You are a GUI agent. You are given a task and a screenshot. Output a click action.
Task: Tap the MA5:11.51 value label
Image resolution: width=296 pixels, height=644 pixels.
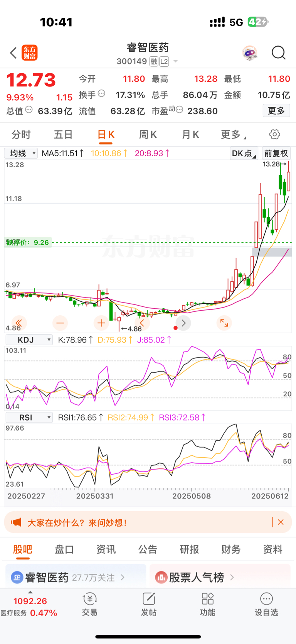click(x=63, y=153)
